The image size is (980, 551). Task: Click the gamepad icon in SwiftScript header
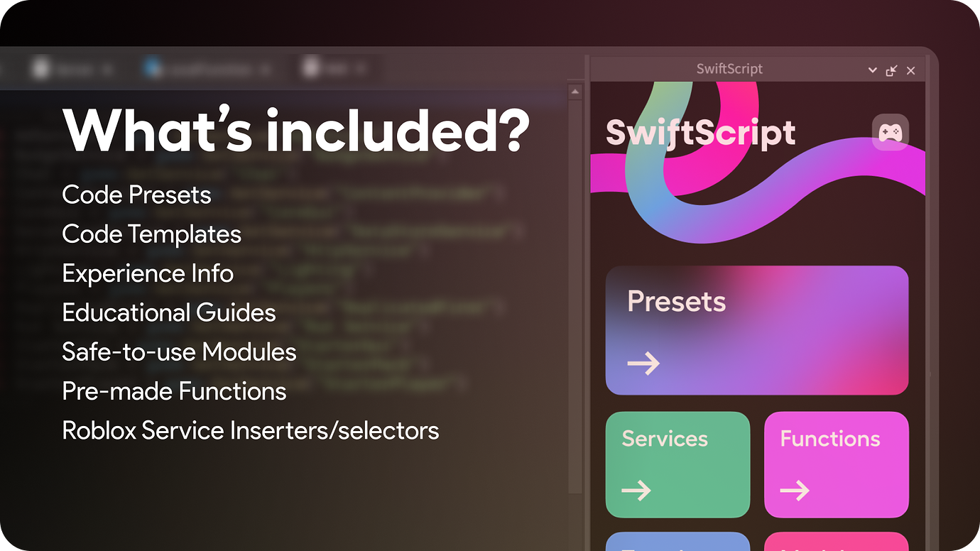tap(891, 132)
